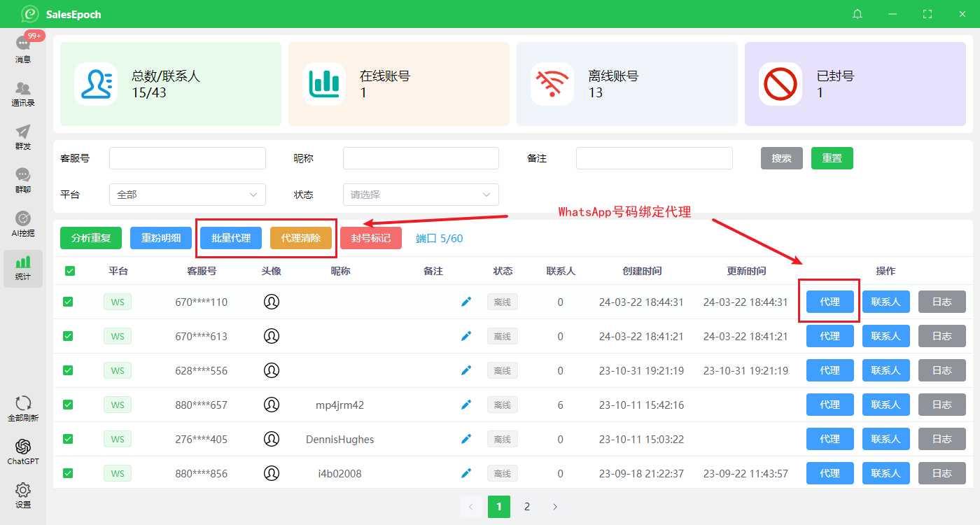Select page 2 in pagination

click(x=527, y=507)
